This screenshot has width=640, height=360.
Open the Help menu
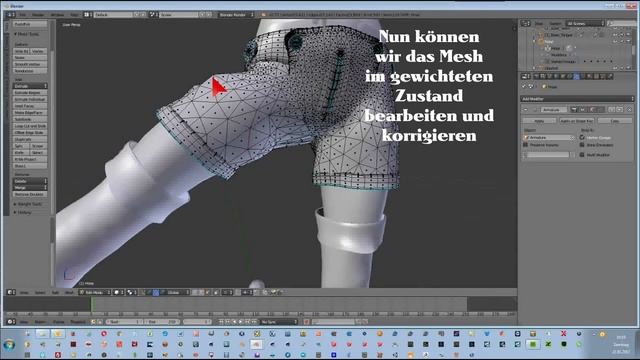(x=74, y=15)
